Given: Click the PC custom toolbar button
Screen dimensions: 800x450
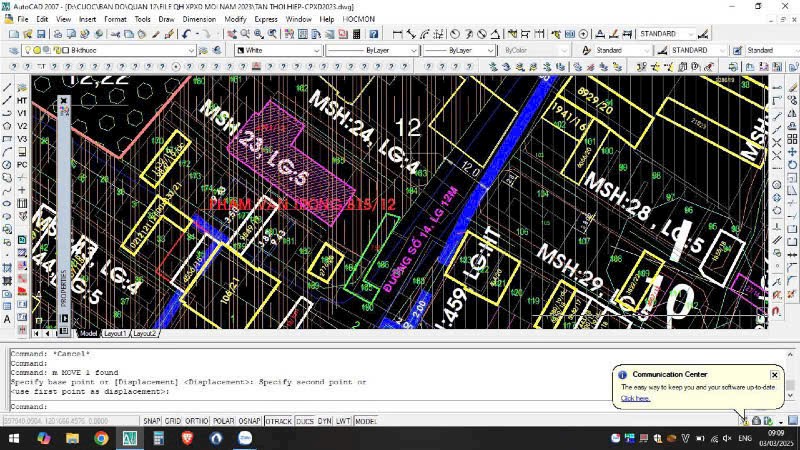Looking at the screenshot, I should pyautogui.click(x=22, y=165).
